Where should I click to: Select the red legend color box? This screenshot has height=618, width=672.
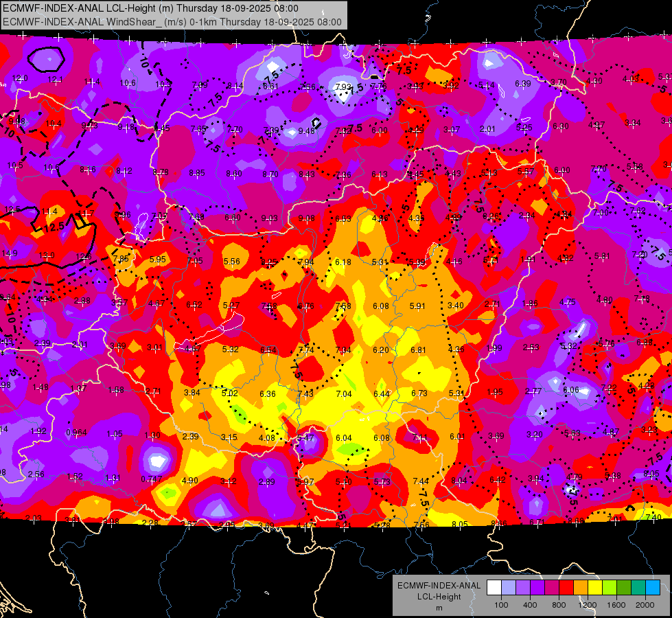coord(566,588)
